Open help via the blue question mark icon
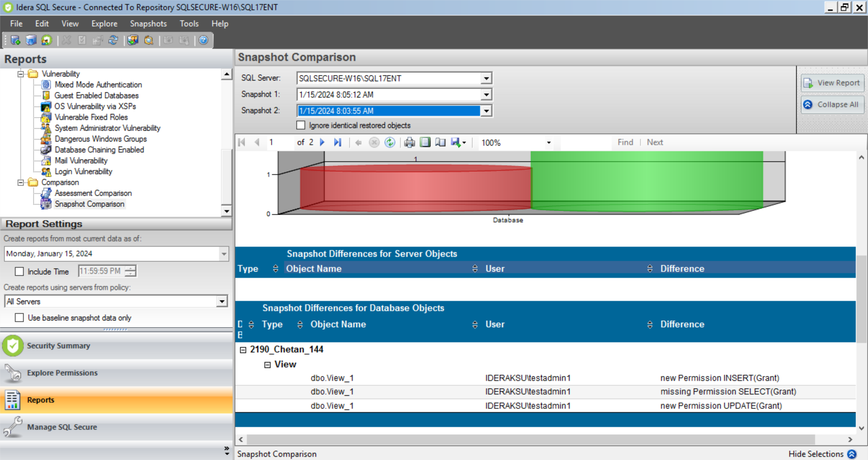868x460 pixels. pyautogui.click(x=203, y=40)
